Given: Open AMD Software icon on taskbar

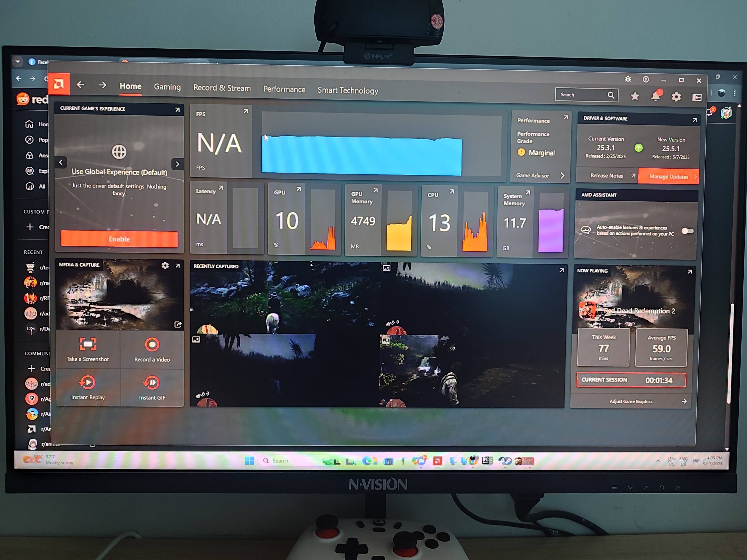Looking at the screenshot, I should pos(437,461).
